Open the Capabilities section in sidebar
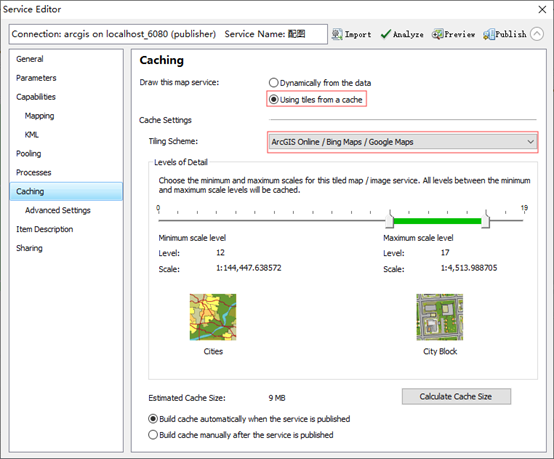554x459 pixels. [x=36, y=97]
